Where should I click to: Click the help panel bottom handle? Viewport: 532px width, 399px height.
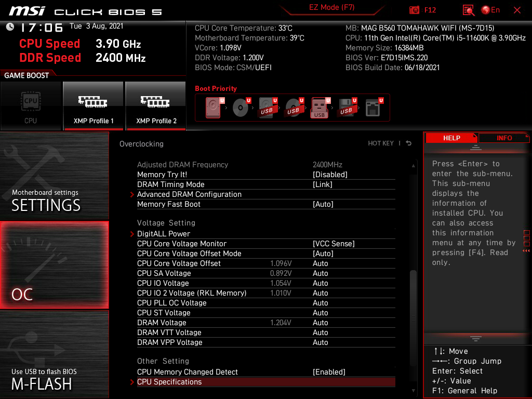click(x=476, y=339)
